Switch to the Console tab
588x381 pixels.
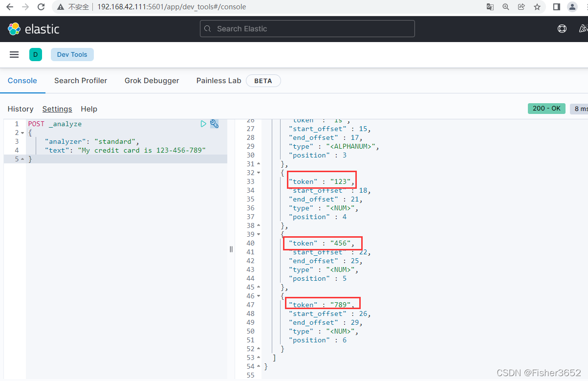point(22,81)
